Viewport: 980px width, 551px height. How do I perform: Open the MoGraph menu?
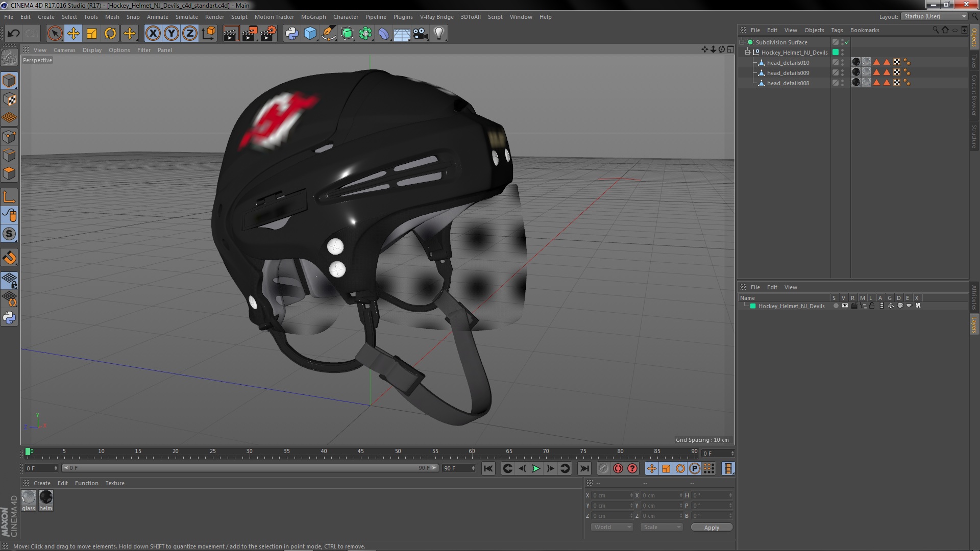coord(313,17)
